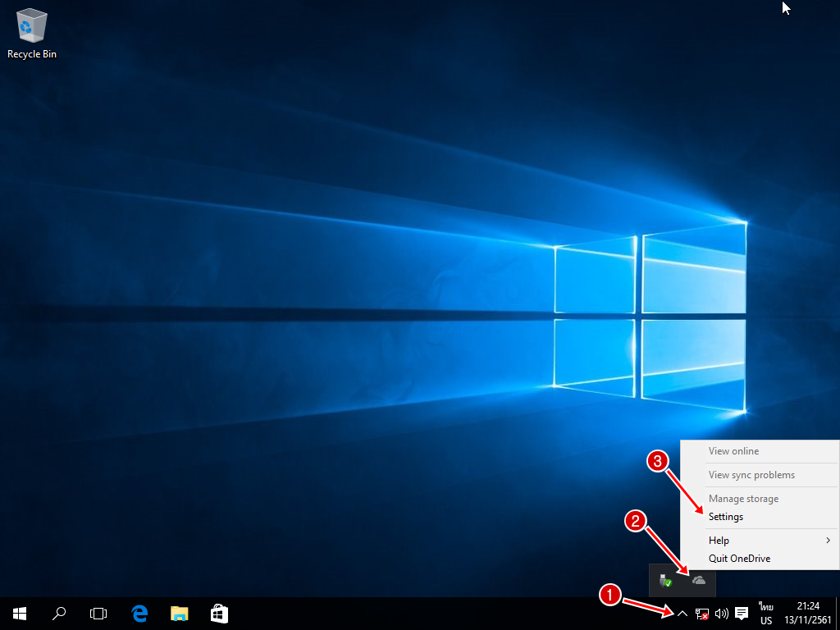Click the Safely Remove Hardware USB icon
The width and height of the screenshot is (840, 630).
(x=665, y=581)
